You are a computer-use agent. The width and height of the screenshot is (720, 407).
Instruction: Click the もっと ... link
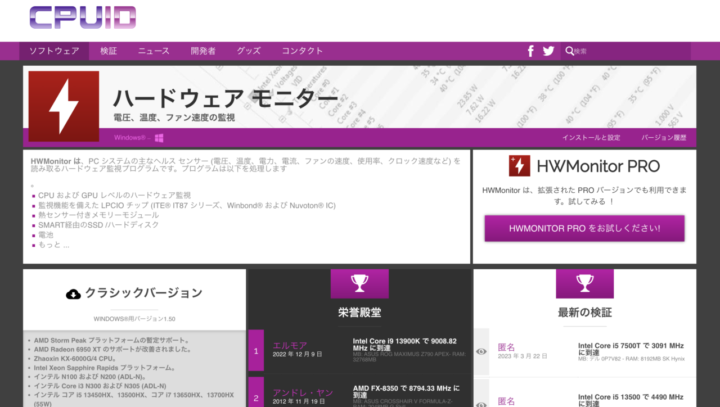pyautogui.click(x=54, y=245)
